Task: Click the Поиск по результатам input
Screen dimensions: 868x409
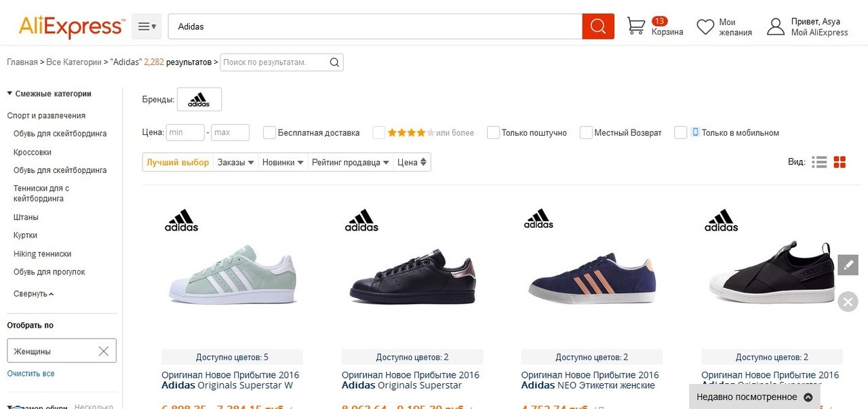Action: tap(275, 62)
